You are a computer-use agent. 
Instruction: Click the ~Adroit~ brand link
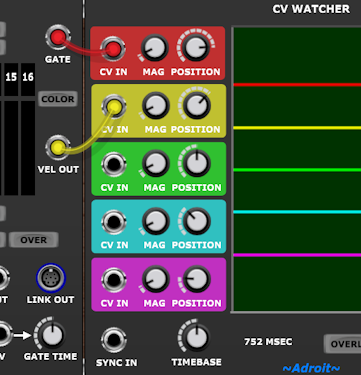pyautogui.click(x=311, y=368)
